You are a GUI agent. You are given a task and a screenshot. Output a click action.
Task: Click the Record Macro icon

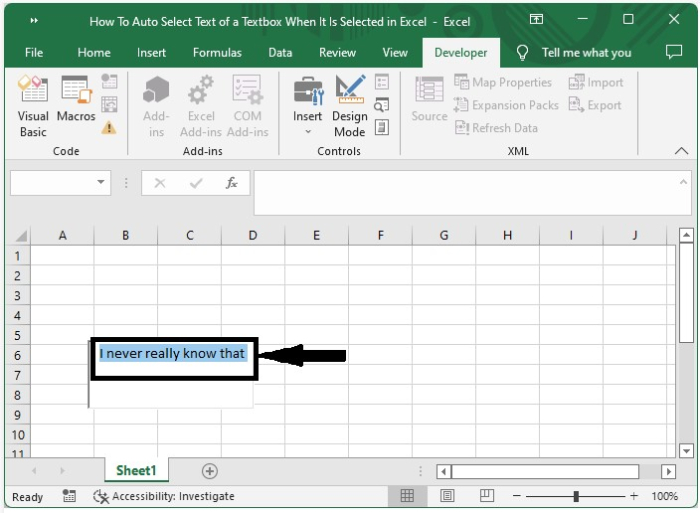(109, 81)
